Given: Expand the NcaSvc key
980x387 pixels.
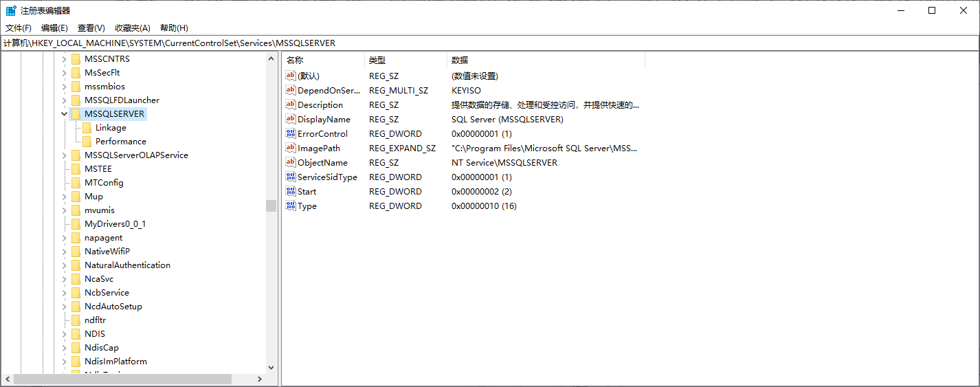Looking at the screenshot, I should pos(65,279).
